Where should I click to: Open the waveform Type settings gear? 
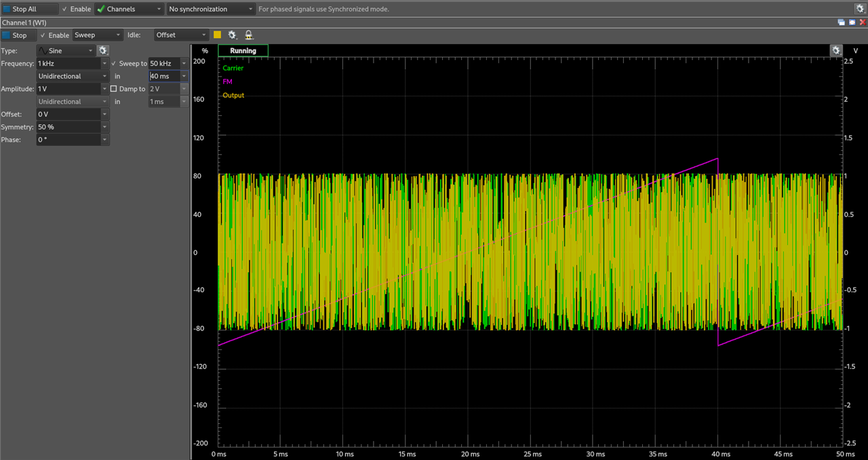[103, 51]
